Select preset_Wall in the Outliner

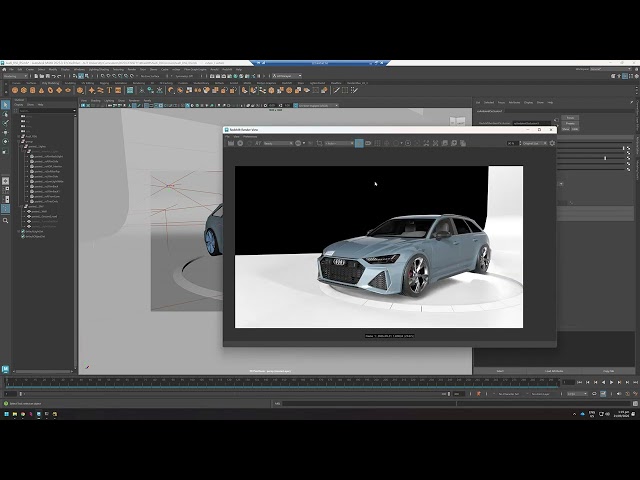tap(39, 211)
